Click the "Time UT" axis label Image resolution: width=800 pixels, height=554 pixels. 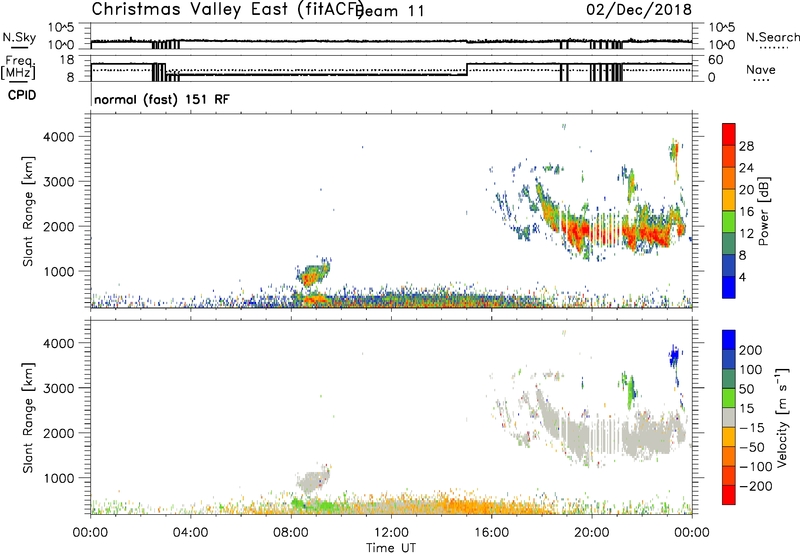coord(391,547)
